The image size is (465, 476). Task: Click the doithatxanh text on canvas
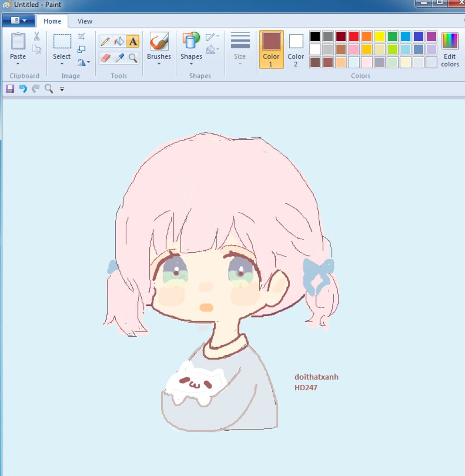316,377
